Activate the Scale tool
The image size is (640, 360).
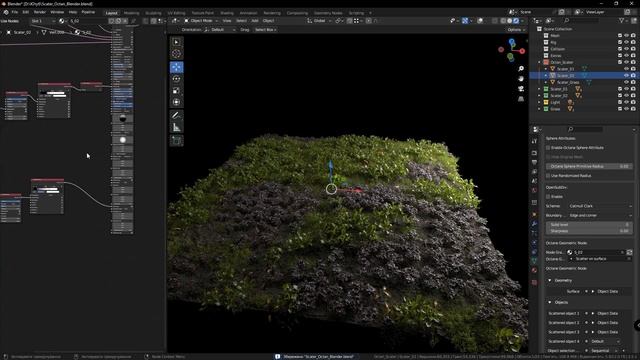tap(176, 91)
